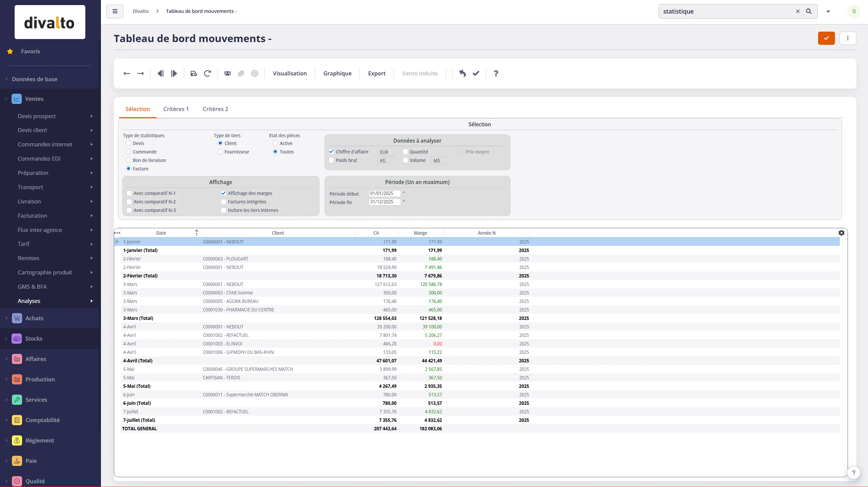This screenshot has height=487, width=868.
Task: Expand the Analyses submenu arrow
Action: click(x=91, y=301)
